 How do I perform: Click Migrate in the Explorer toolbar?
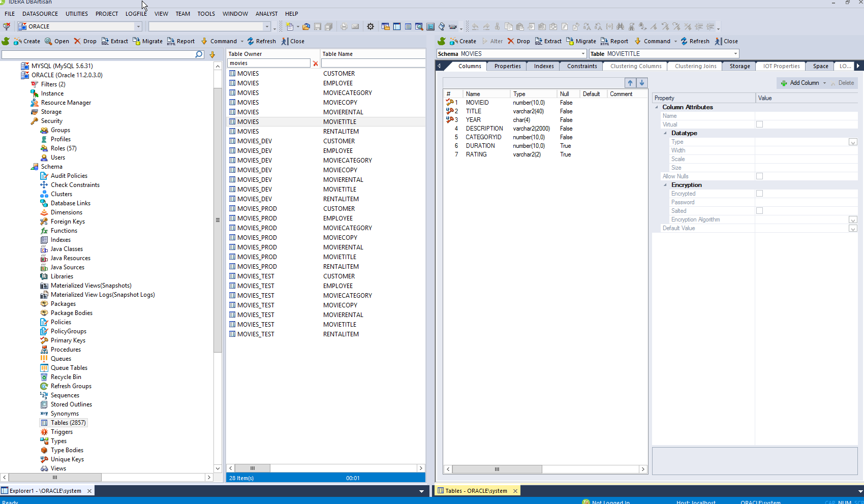(147, 41)
